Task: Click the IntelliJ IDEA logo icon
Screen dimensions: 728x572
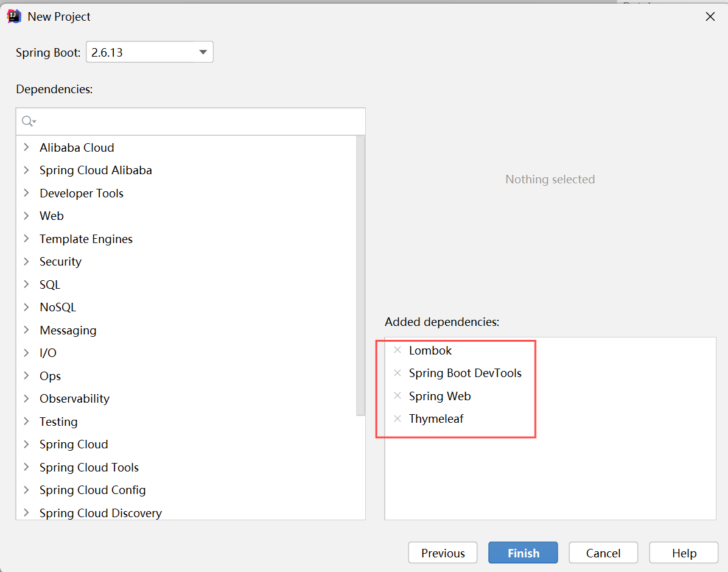Action: coord(14,16)
